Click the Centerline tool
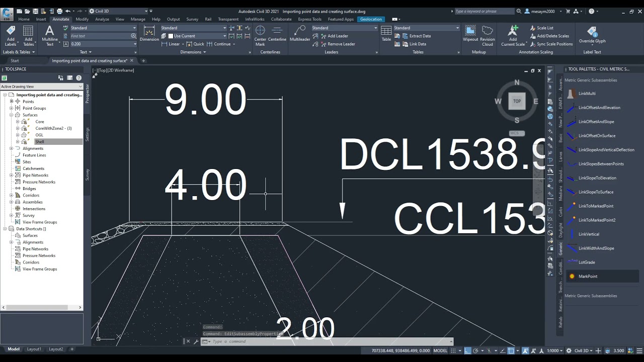Screen dimensions: 644x362 point(277,34)
